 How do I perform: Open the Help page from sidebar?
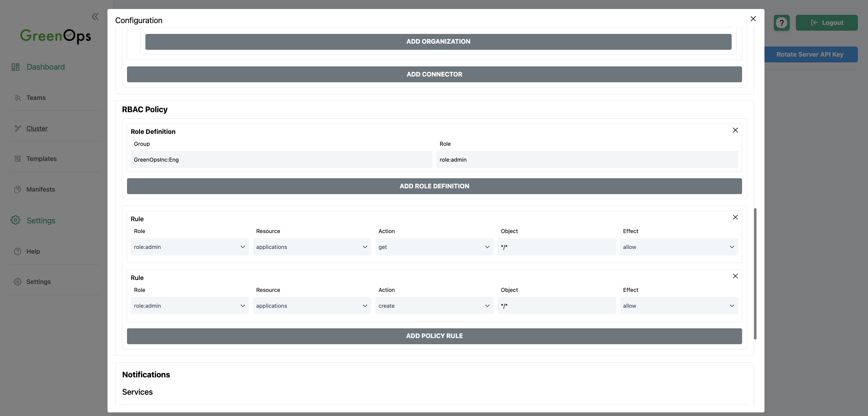(x=33, y=251)
